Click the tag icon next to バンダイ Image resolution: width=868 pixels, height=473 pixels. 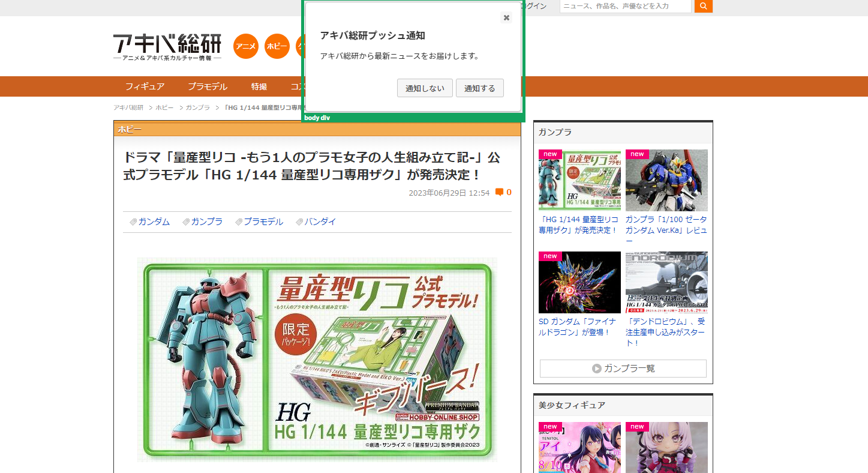pyautogui.click(x=299, y=221)
